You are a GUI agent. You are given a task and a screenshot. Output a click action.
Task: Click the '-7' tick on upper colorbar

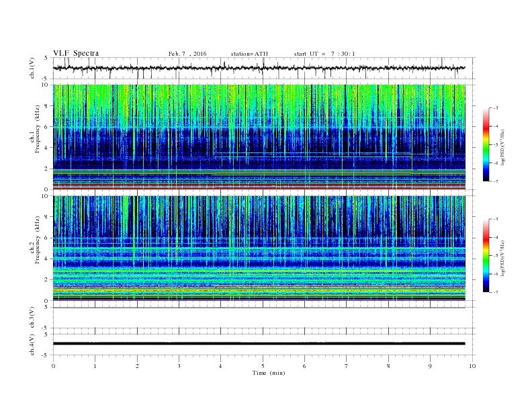click(496, 181)
